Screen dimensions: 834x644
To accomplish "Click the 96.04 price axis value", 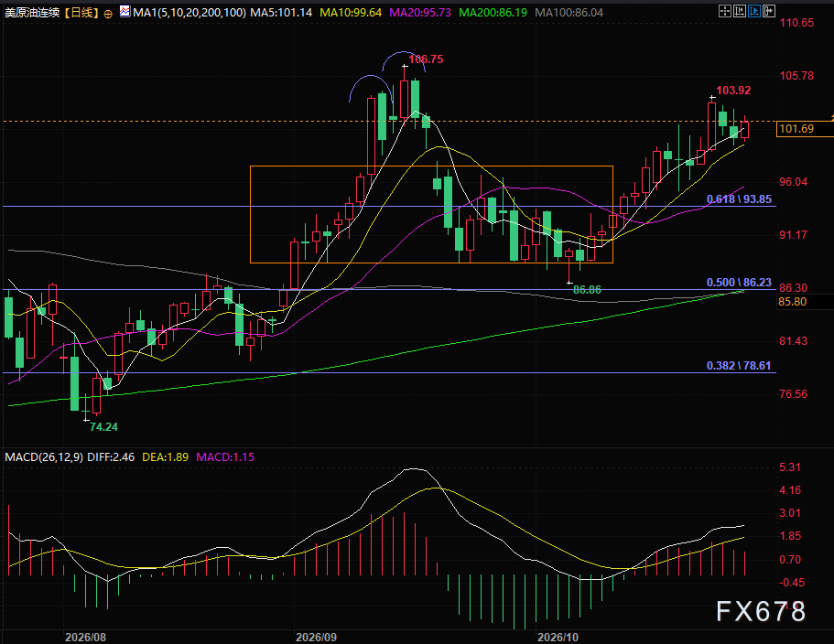I will click(793, 182).
